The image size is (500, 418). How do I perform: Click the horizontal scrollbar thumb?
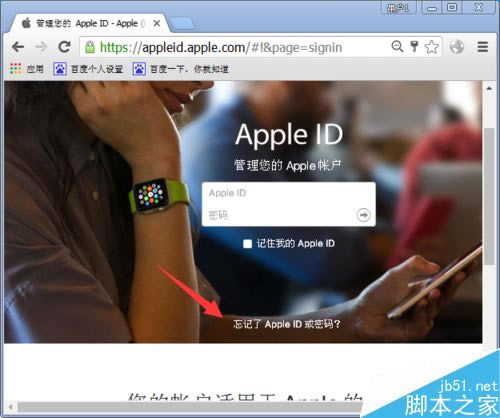click(x=190, y=407)
